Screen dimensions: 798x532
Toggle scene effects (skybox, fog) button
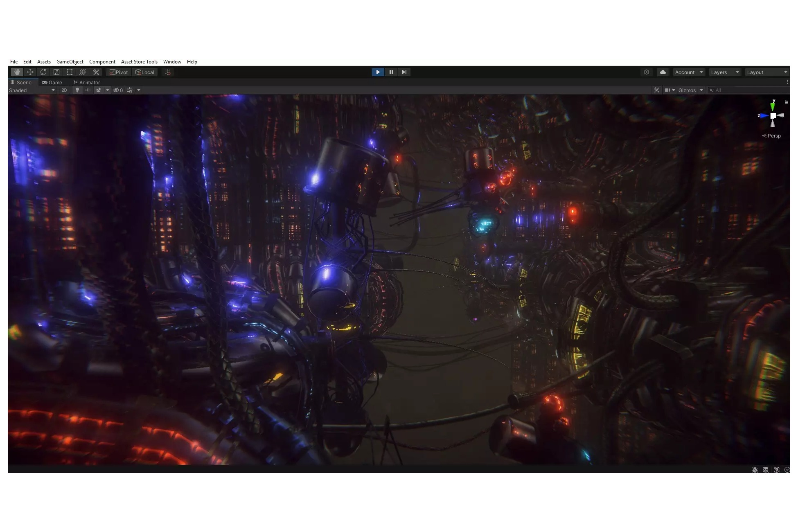pos(98,90)
